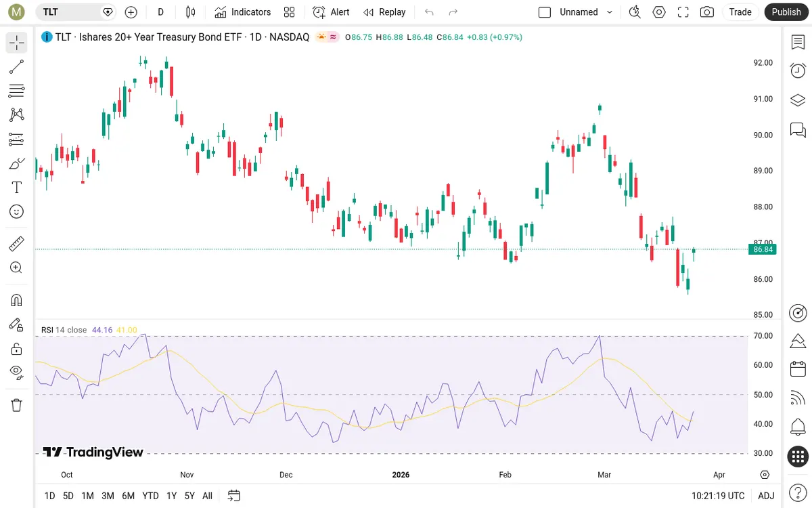Set the 3M time range
The image size is (812, 508).
108,496
